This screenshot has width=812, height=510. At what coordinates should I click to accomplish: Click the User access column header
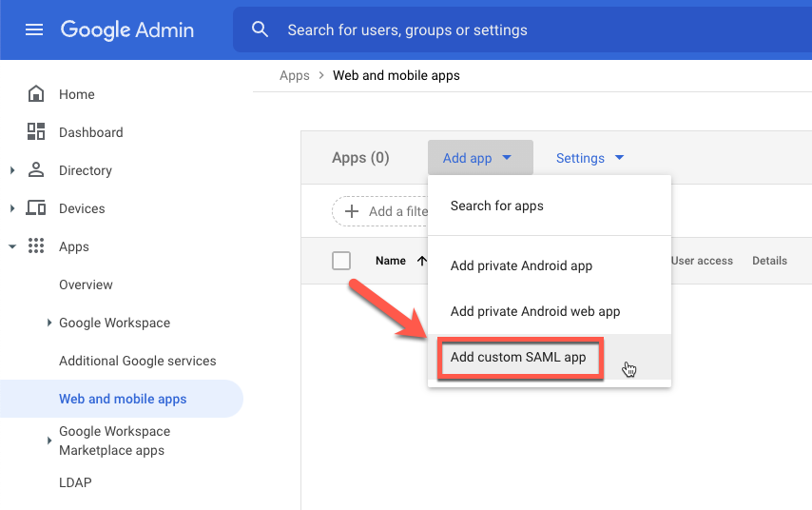(x=703, y=261)
